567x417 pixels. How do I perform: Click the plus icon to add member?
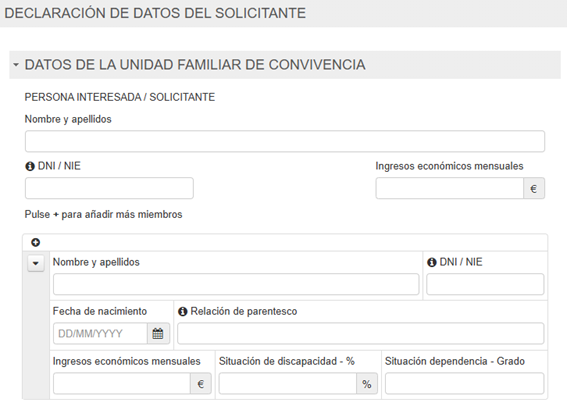point(35,242)
